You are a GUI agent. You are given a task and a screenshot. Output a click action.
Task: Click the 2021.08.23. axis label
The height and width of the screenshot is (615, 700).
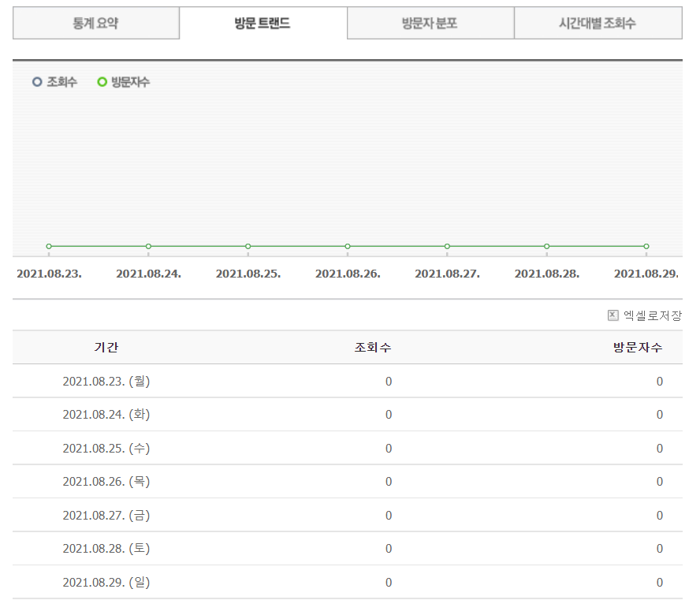click(x=49, y=274)
